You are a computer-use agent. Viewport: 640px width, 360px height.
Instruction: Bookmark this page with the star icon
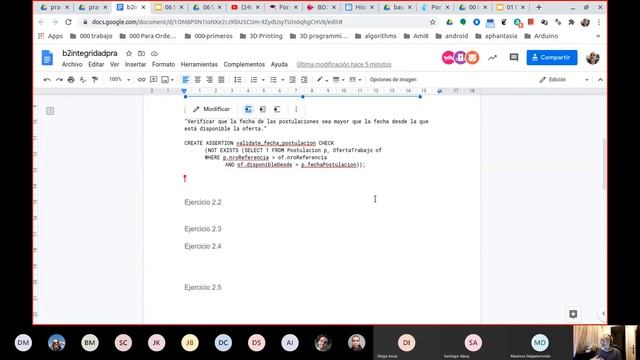(433, 22)
